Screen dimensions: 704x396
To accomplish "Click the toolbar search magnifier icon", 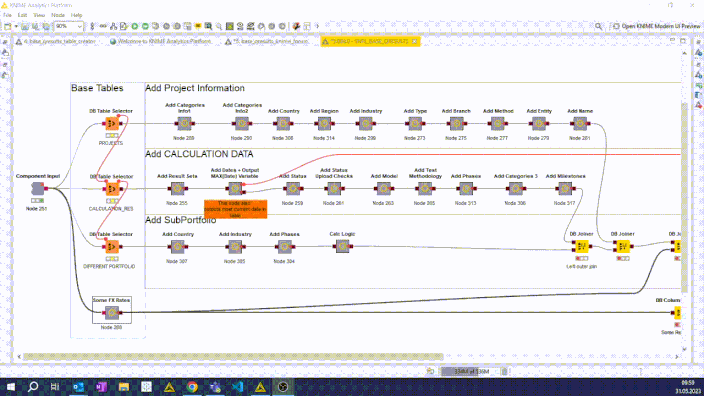I will point(598,26).
